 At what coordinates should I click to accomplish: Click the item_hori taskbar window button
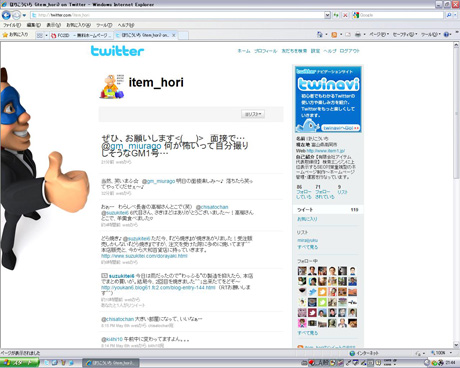111,363
